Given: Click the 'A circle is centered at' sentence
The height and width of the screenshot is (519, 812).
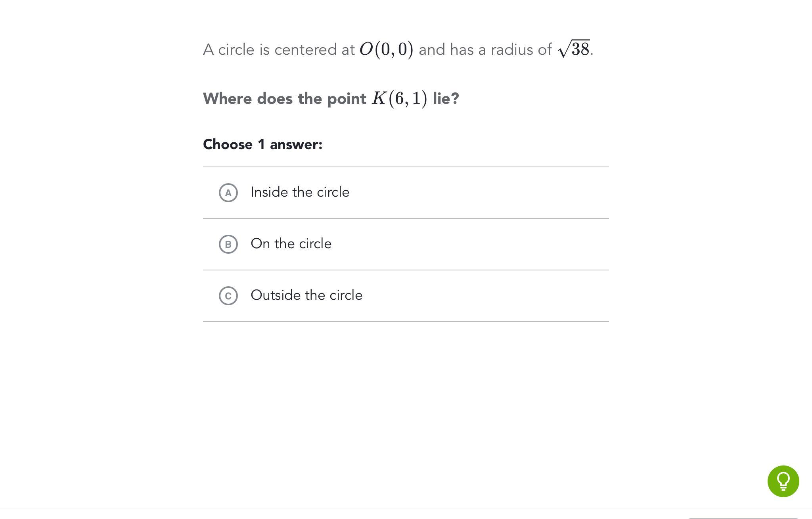Looking at the screenshot, I should click(x=278, y=50).
